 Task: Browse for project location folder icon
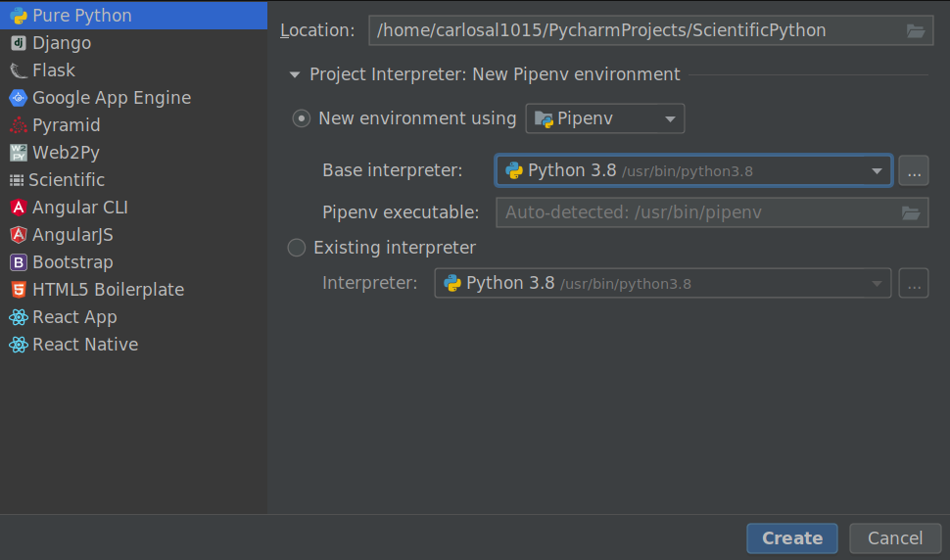(x=916, y=31)
